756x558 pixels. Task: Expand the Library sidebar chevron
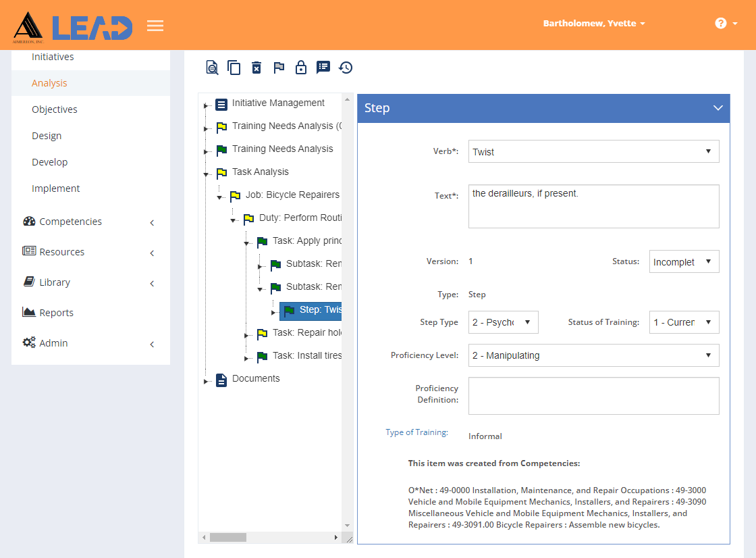[x=152, y=283]
